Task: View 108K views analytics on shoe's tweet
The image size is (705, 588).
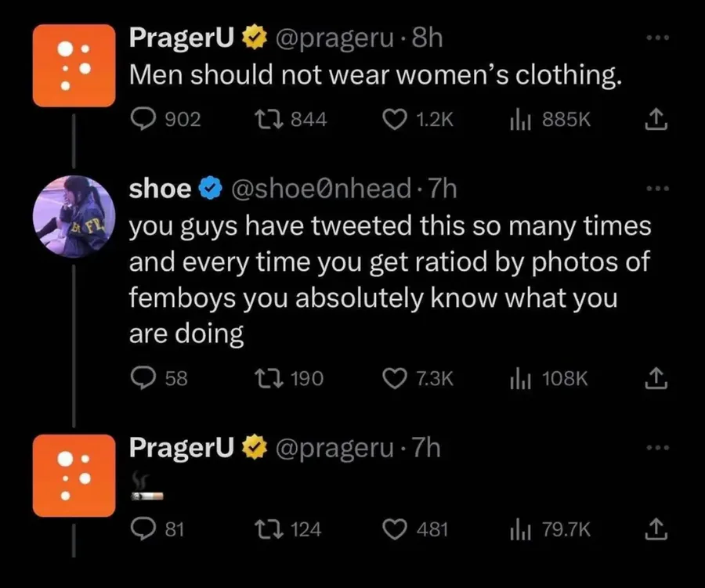Action: (522, 378)
